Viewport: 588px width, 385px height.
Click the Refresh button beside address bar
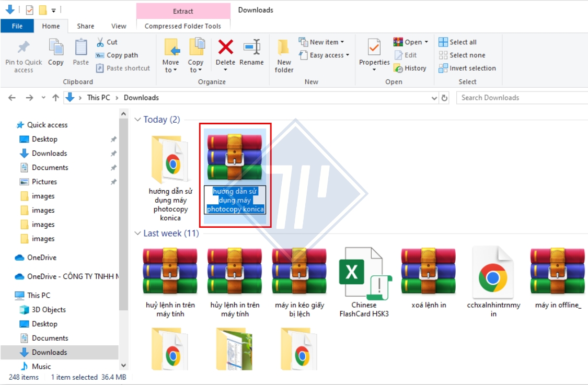pyautogui.click(x=445, y=98)
